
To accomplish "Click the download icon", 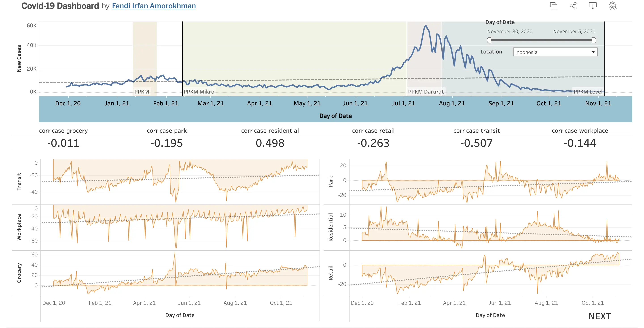I will pos(593,6).
